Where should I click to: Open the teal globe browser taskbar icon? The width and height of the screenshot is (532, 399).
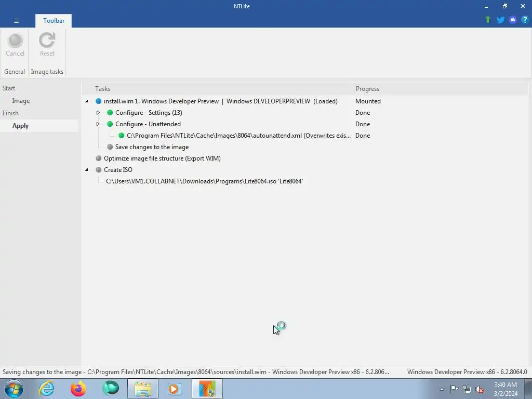pyautogui.click(x=111, y=389)
